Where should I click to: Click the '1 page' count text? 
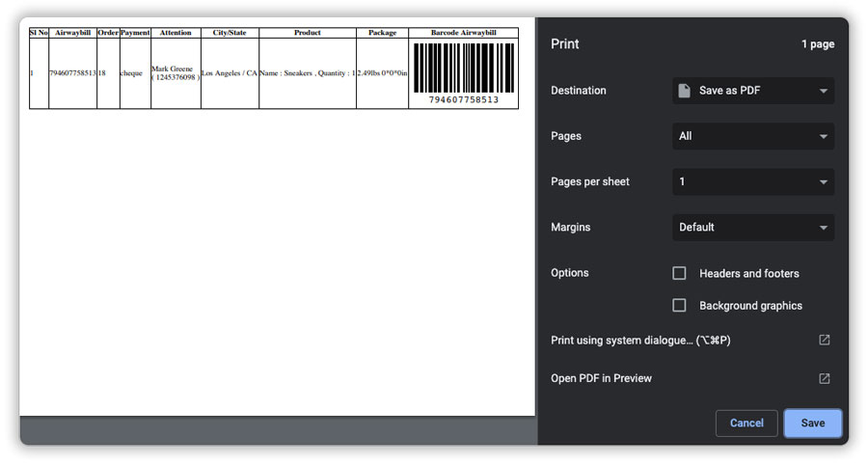[x=818, y=44]
